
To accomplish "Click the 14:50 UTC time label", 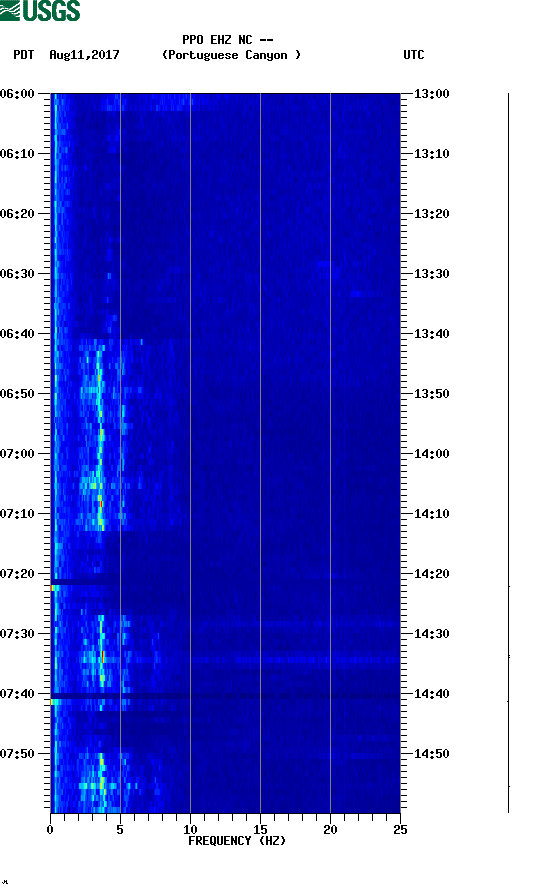I will point(431,753).
